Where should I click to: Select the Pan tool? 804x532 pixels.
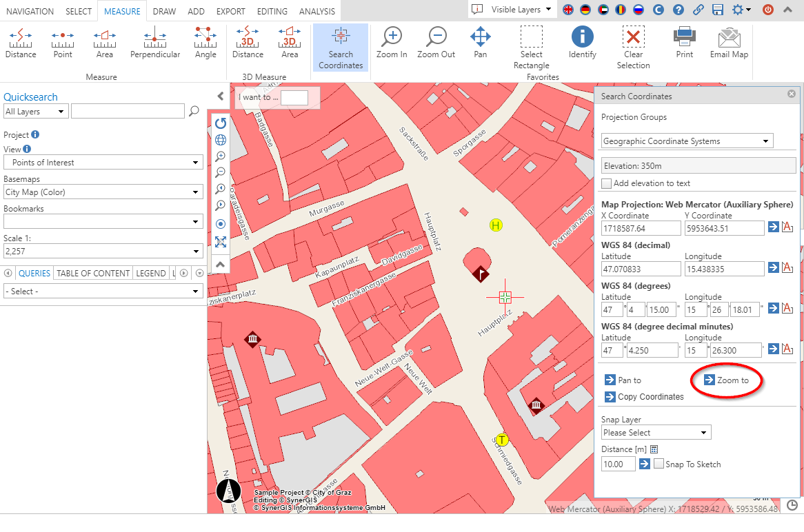[x=480, y=43]
